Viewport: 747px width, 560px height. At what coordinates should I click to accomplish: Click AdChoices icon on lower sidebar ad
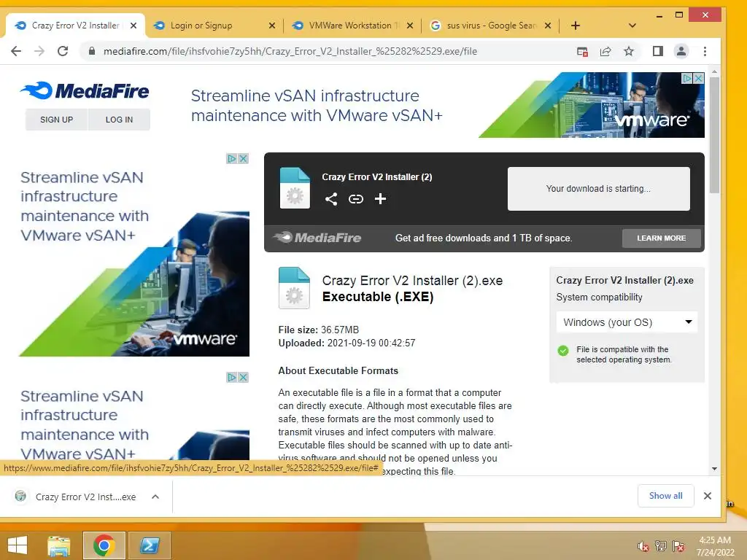pyautogui.click(x=232, y=377)
